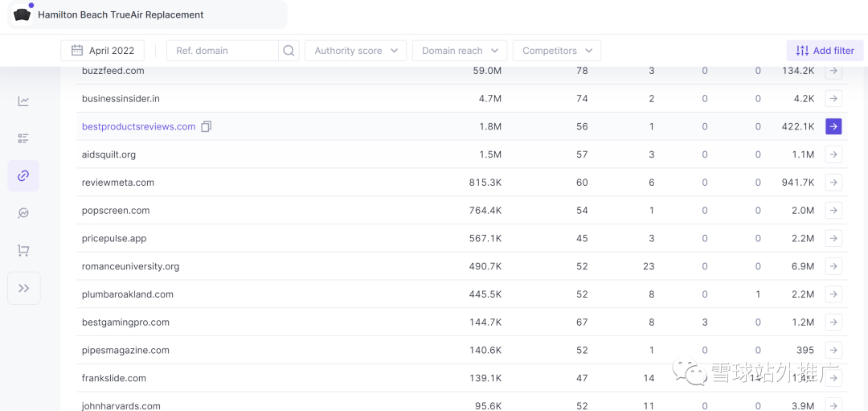Open the Competitors dropdown

(557, 51)
